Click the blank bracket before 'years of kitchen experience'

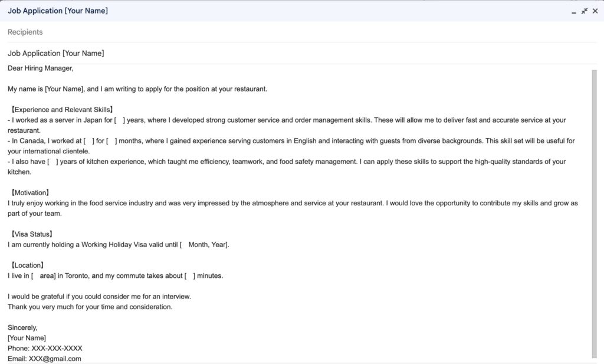(x=52, y=162)
